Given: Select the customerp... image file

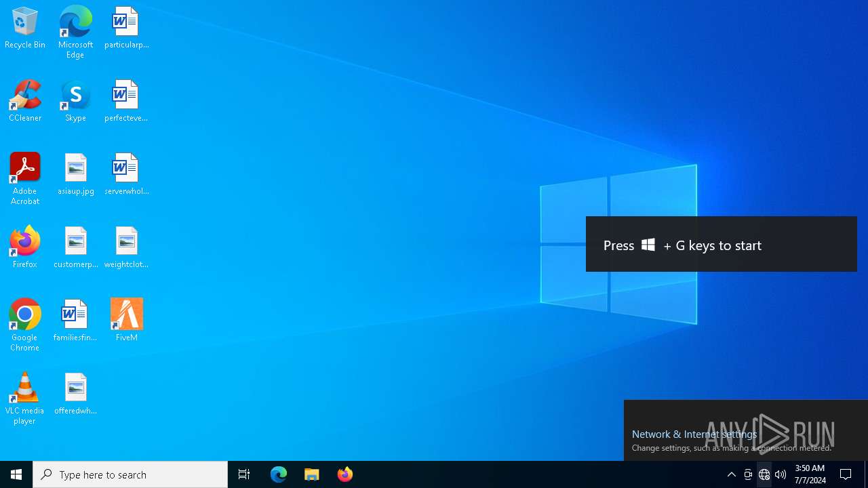Looking at the screenshot, I should click(x=75, y=248).
